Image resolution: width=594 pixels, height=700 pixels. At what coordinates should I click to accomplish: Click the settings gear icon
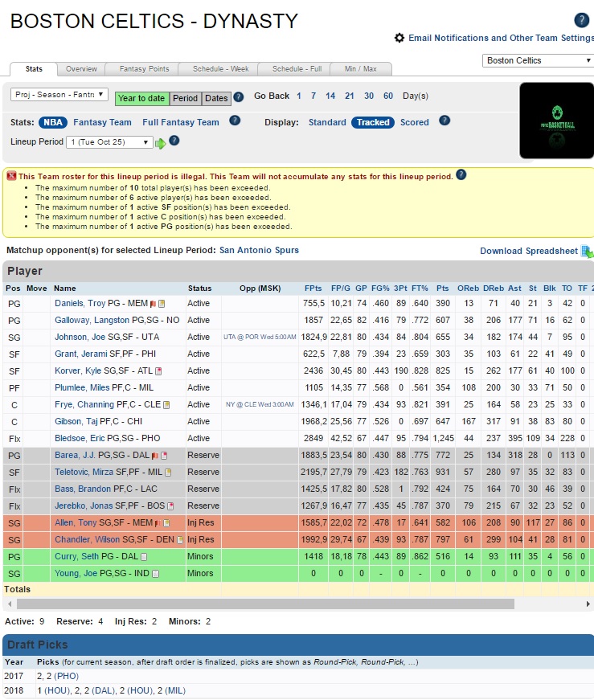(399, 38)
